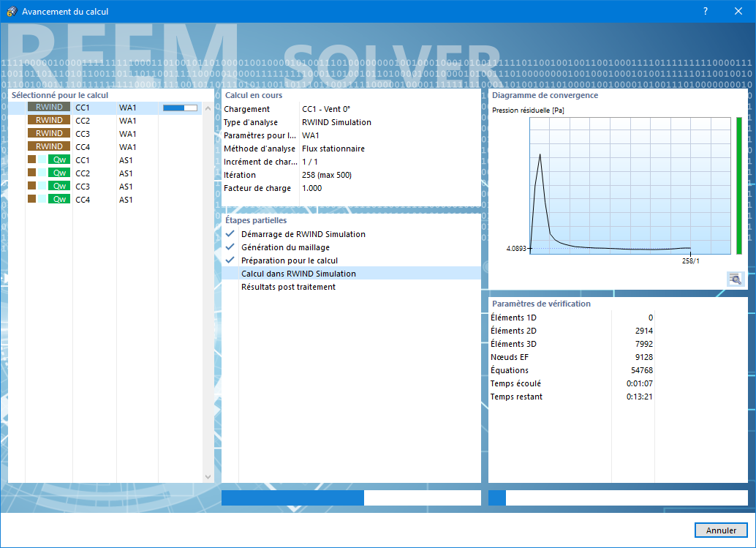The image size is (756, 548).
Task: Click the 'Méthode d'analyse' label
Action: click(x=260, y=149)
